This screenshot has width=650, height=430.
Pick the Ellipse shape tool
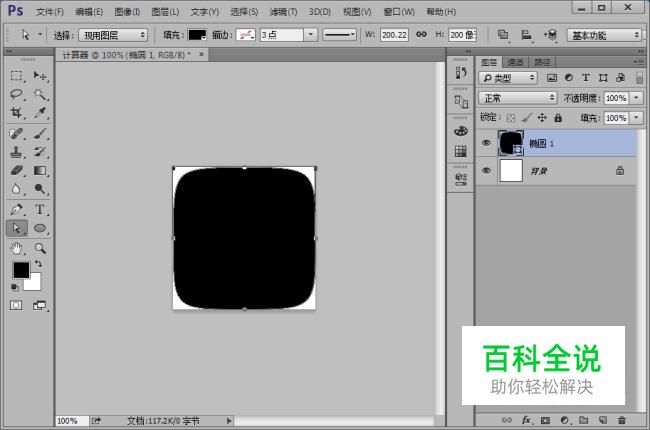coord(40,228)
